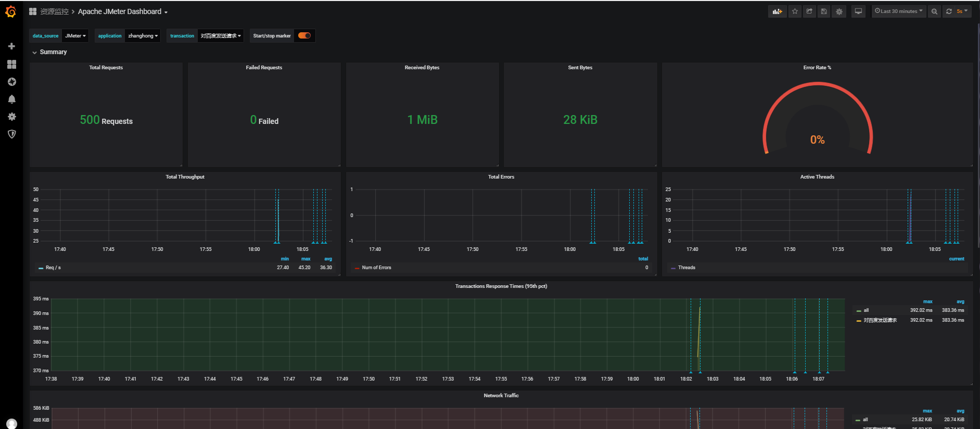Sort Active Threads legend by current
Image resolution: width=980 pixels, height=429 pixels.
(x=957, y=259)
